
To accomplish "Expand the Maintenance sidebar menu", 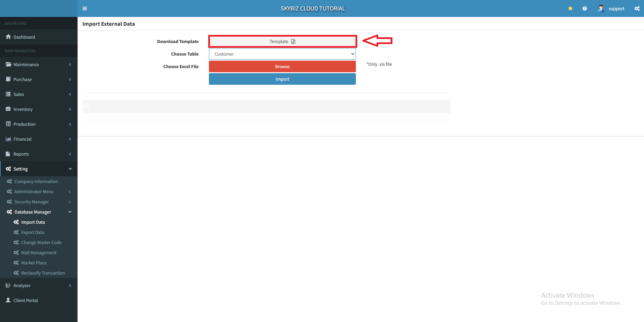I will pyautogui.click(x=39, y=64).
